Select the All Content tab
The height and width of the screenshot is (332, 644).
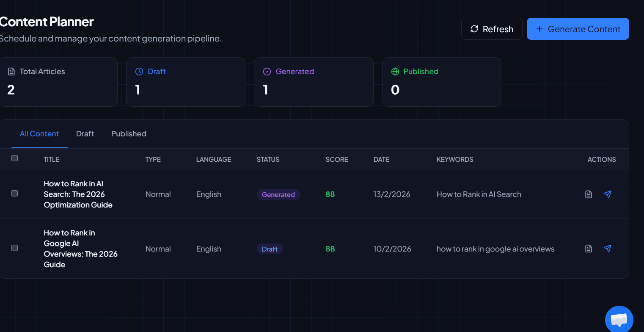pyautogui.click(x=39, y=133)
